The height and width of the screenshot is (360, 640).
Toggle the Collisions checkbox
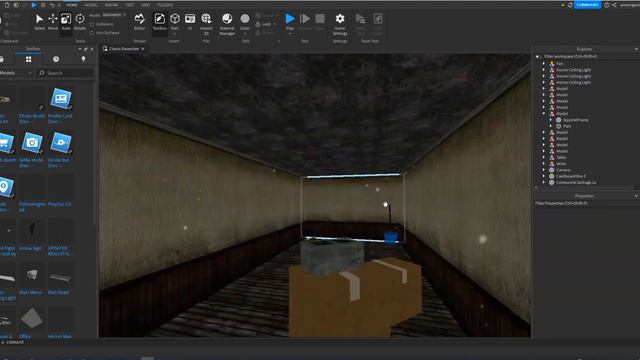92,24
